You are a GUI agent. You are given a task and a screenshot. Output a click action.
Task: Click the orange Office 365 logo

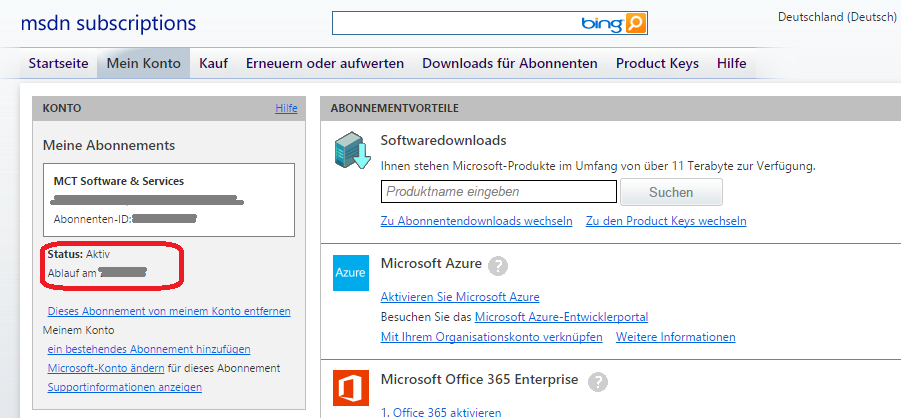(351, 388)
